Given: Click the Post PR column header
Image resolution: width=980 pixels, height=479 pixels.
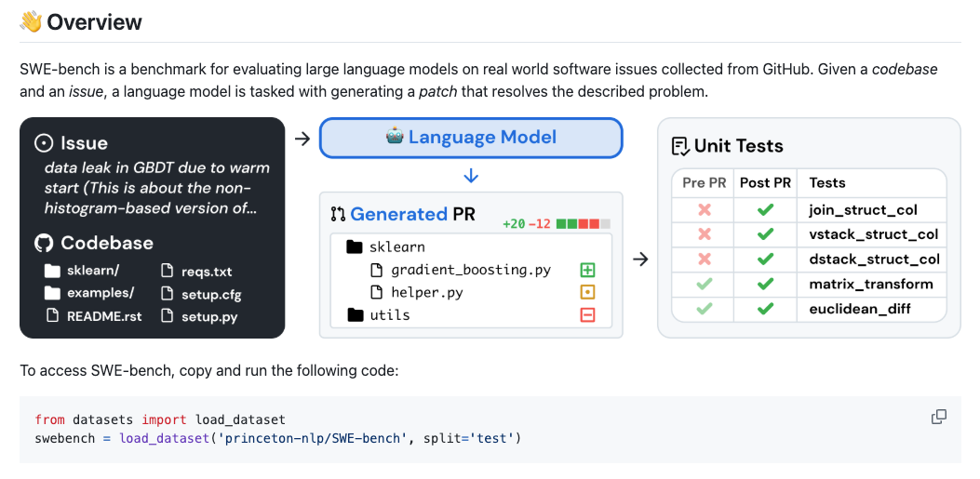Looking at the screenshot, I should point(766,183).
